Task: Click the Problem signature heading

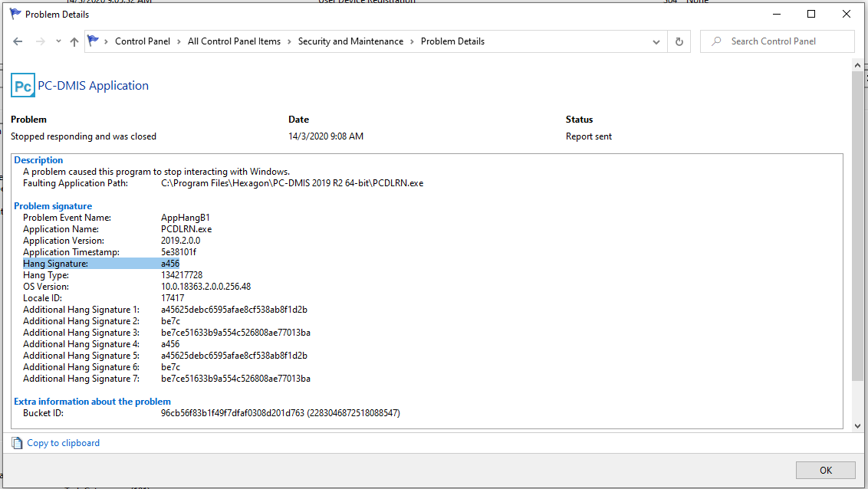Action: tap(53, 206)
